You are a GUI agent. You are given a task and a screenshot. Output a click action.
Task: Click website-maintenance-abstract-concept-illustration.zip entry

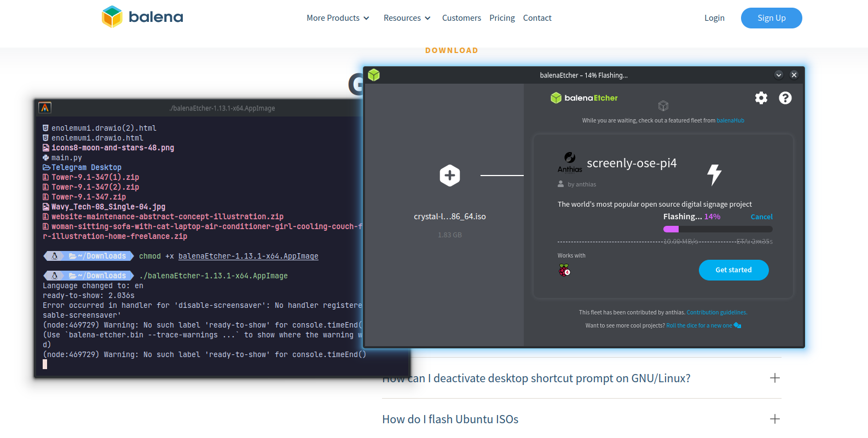(167, 217)
